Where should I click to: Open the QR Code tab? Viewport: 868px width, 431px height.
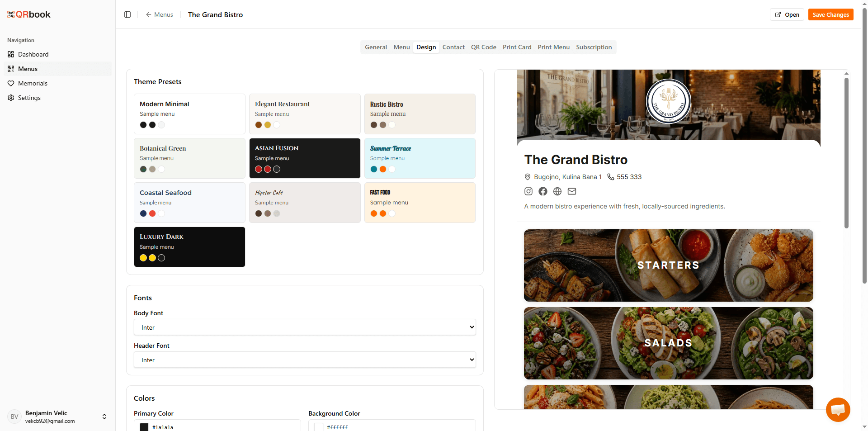pyautogui.click(x=484, y=47)
